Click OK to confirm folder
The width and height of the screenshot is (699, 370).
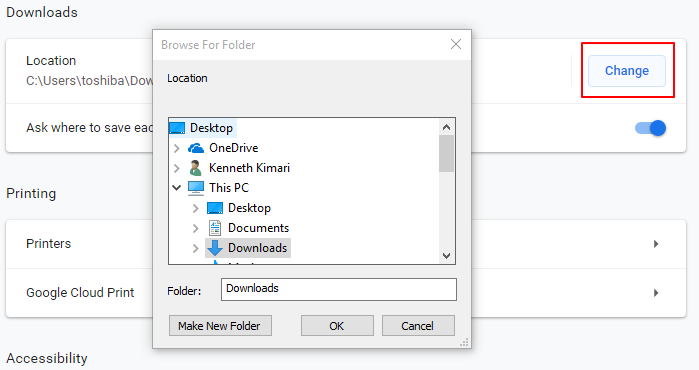[337, 326]
